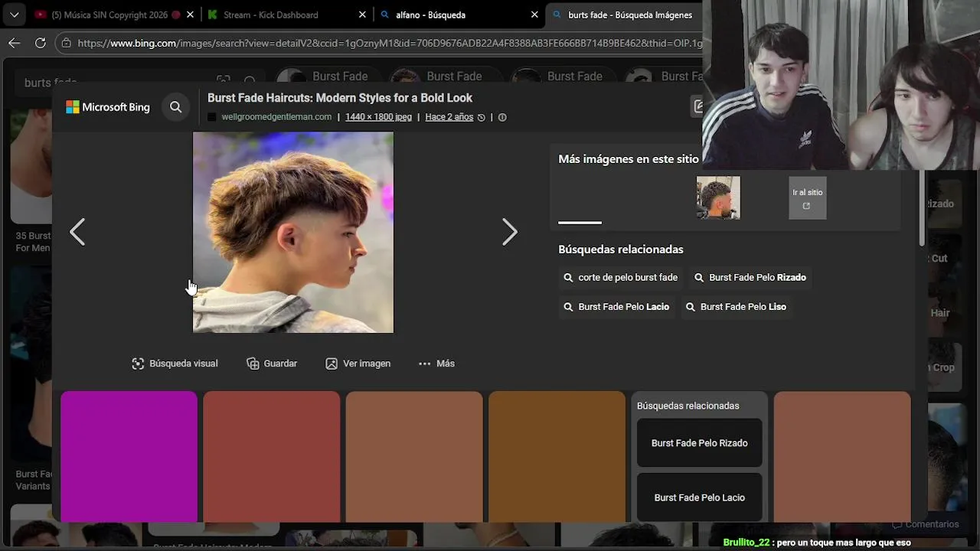Screen dimensions: 980x551
Task: Open thumbnail under Más imágenes en este sitio
Action: pyautogui.click(x=718, y=197)
